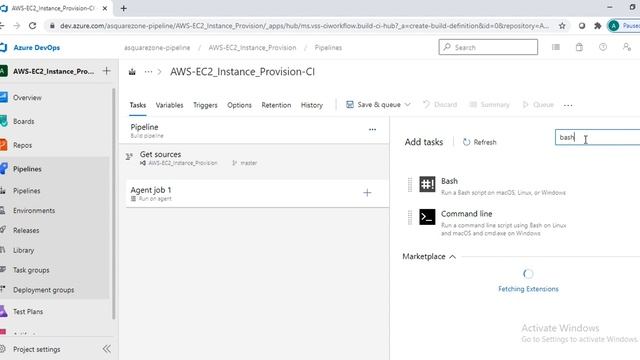Open Task groups in the sidebar

pyautogui.click(x=31, y=270)
